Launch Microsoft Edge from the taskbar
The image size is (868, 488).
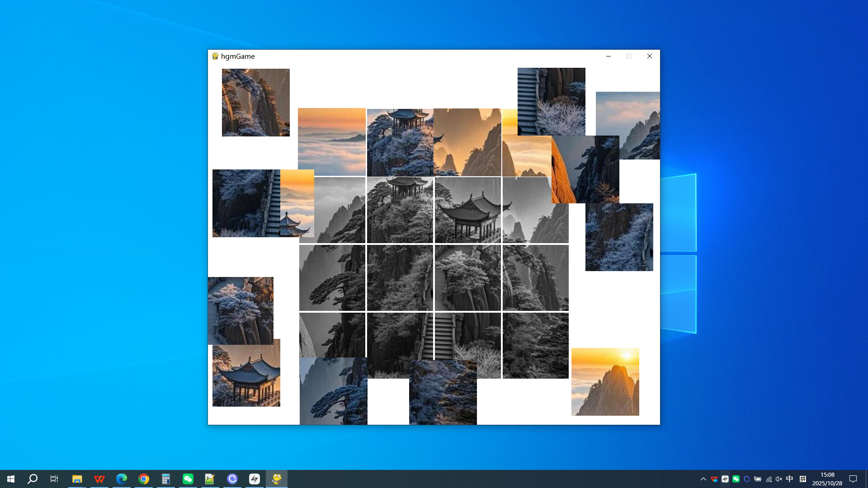[121, 479]
